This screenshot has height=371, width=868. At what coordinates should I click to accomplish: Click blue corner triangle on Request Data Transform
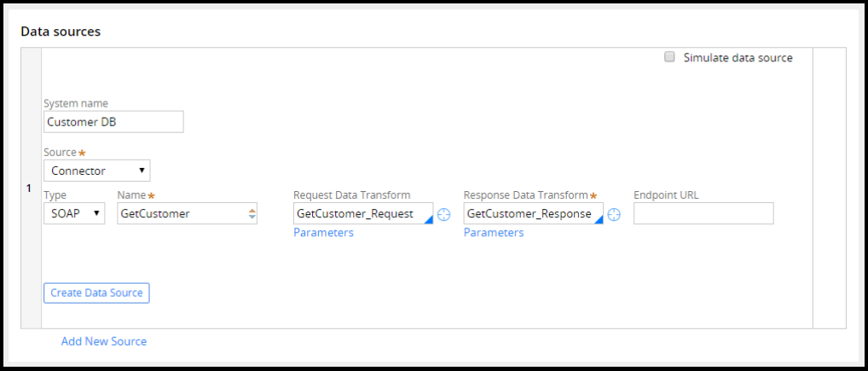click(429, 220)
